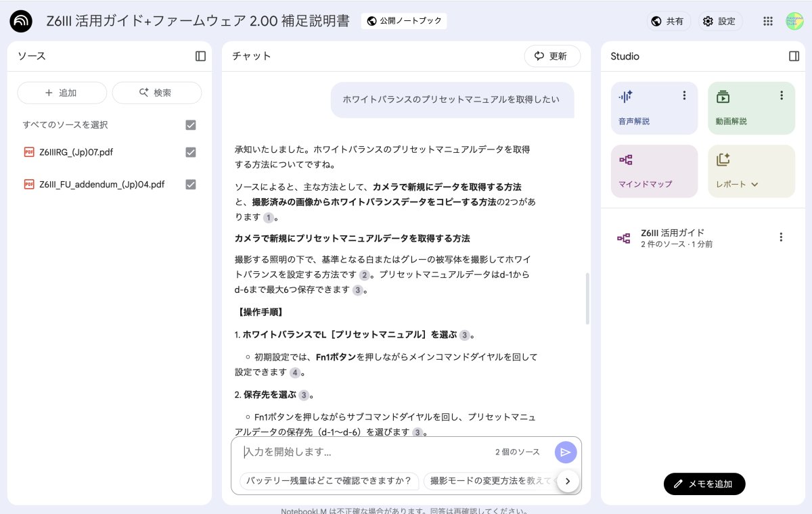Click PDF icon beside Z6IIIRG_(Jp)07.pdf
Screen dimensions: 812x514
coord(29,152)
